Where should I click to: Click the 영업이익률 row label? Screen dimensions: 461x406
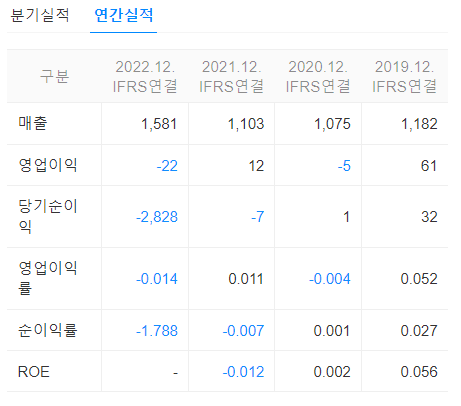[48, 278]
